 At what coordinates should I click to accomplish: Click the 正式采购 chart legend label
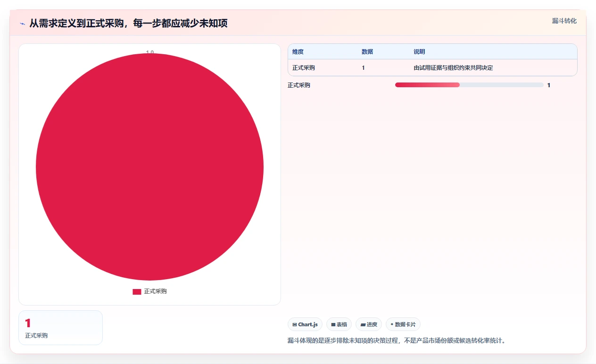pos(155,291)
